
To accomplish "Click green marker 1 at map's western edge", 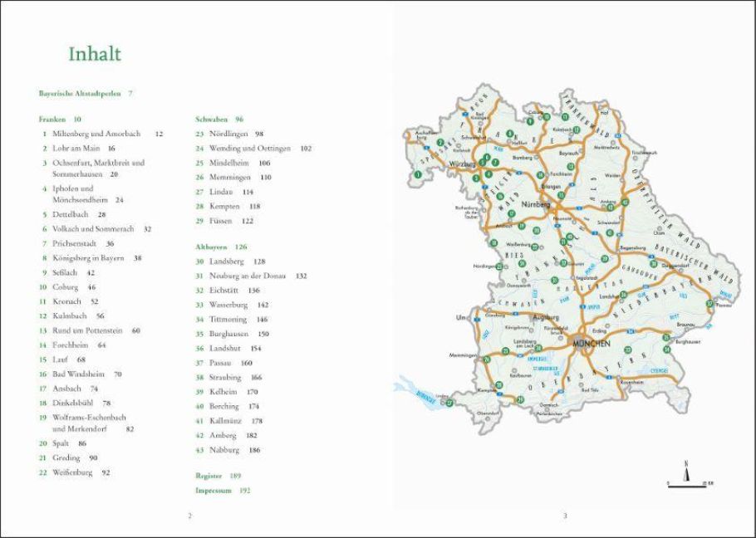I will (419, 175).
